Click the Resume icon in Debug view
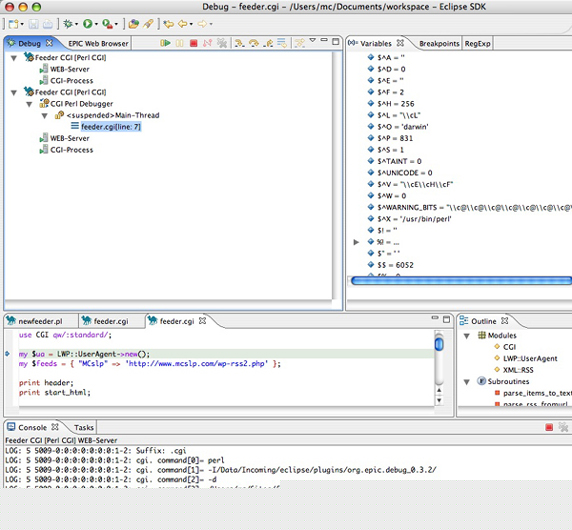Screen dimensions: 572x530 tap(165, 43)
